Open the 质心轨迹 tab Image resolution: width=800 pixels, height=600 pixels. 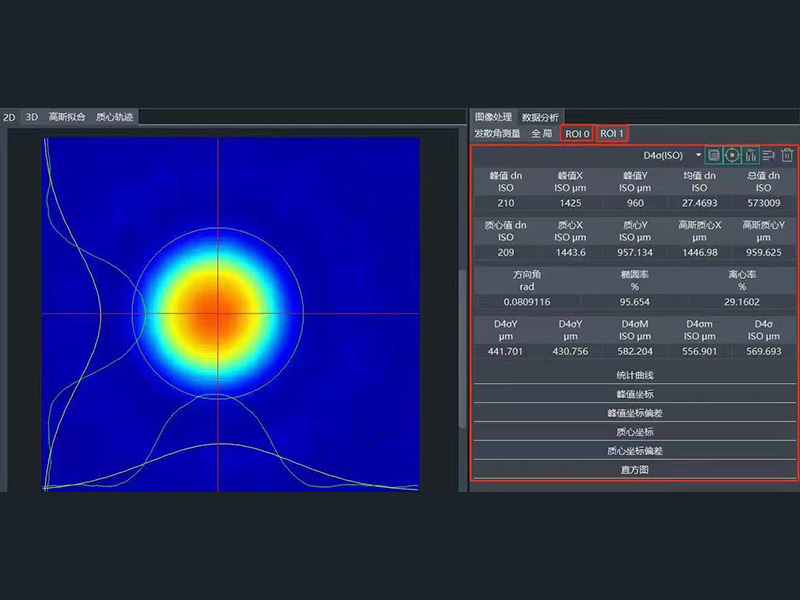[x=114, y=117]
